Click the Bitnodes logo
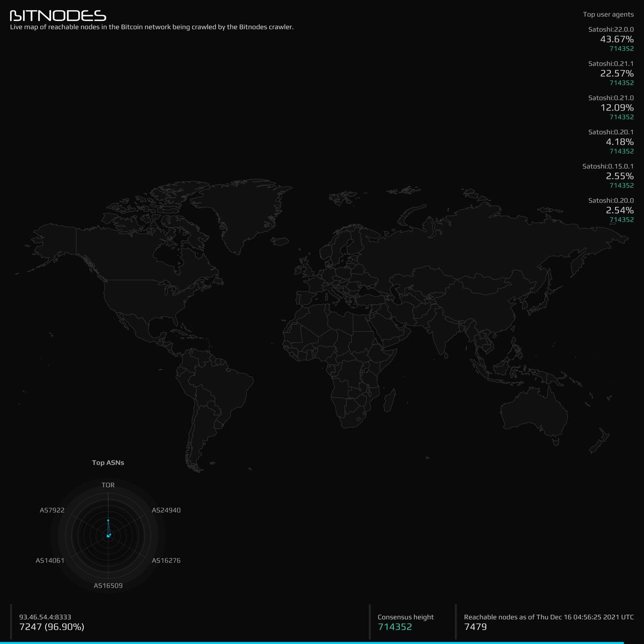This screenshot has width=644, height=644. [56, 15]
